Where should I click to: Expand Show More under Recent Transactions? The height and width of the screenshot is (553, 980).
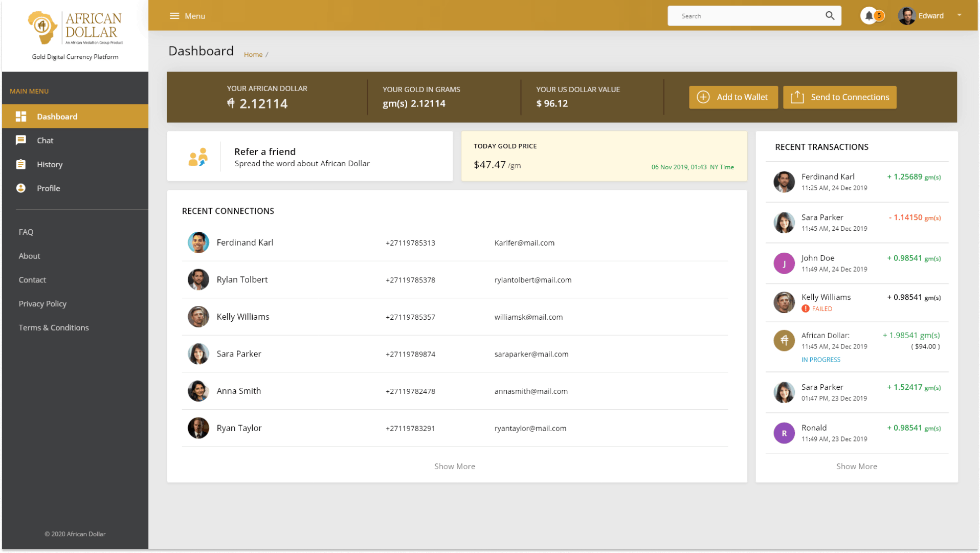pos(857,466)
